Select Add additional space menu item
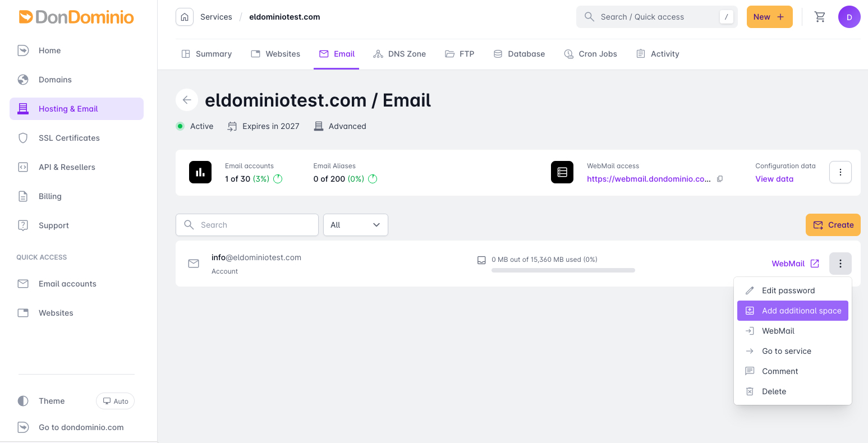 792,311
